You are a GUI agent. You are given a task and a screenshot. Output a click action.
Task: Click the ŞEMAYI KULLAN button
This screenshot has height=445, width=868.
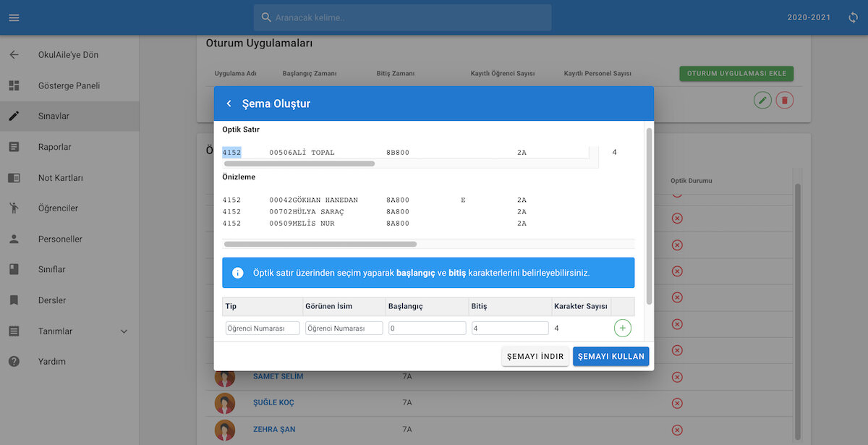611,356
